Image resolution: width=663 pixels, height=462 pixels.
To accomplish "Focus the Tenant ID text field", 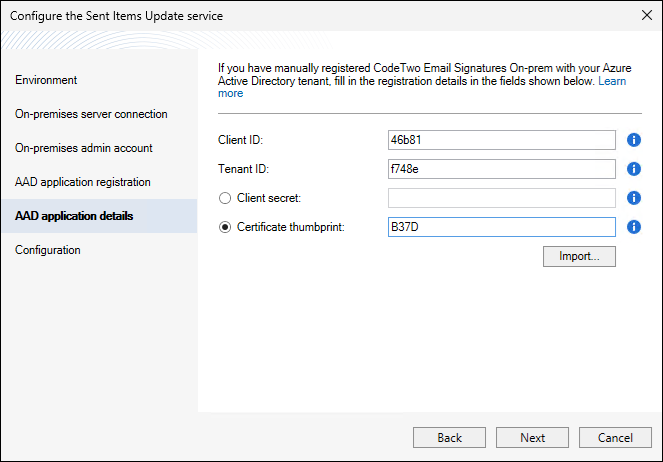I will [501, 169].
